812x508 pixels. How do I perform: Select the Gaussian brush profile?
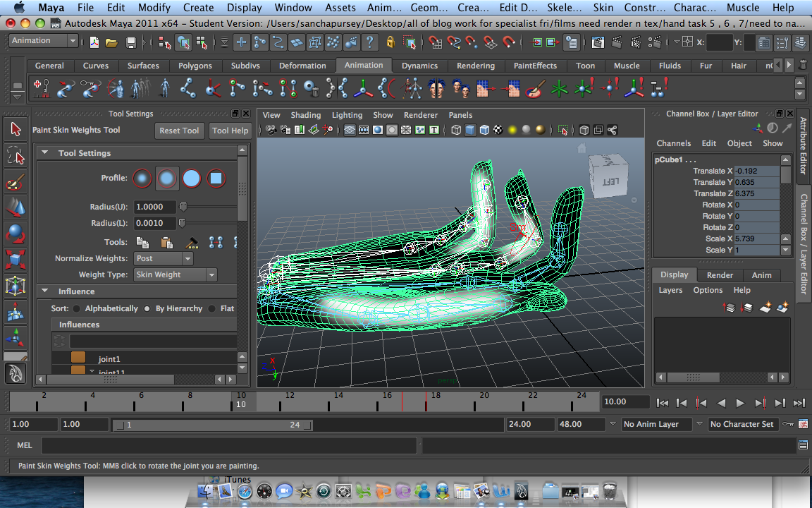point(142,179)
